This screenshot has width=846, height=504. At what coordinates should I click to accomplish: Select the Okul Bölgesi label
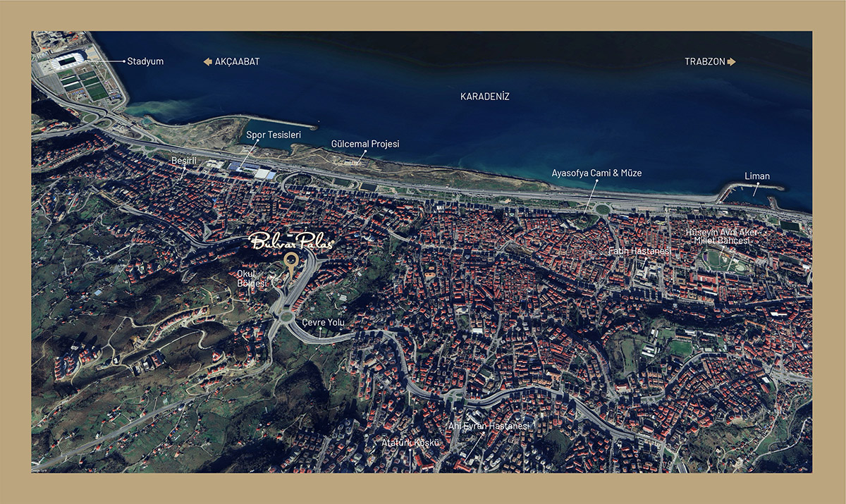coord(252,278)
